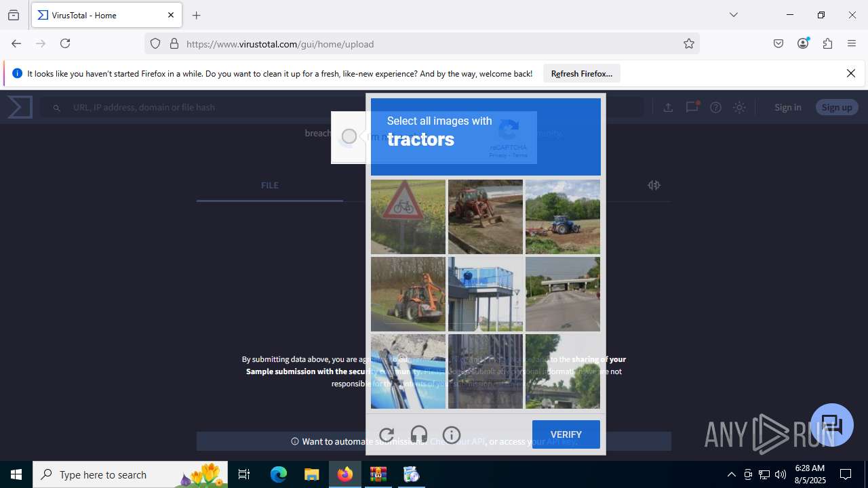This screenshot has width=868, height=488.
Task: Open the network status tray icon
Action: pos(764,474)
